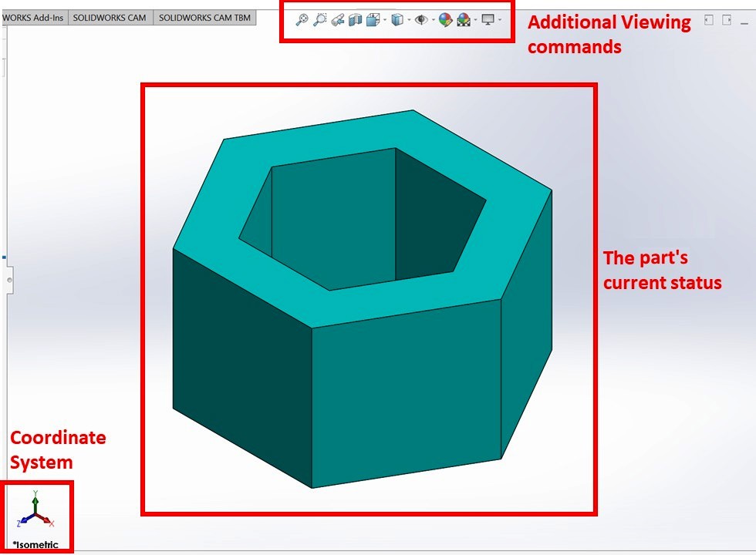The image size is (756, 555).
Task: Click the View Settings monitor icon
Action: [488, 20]
